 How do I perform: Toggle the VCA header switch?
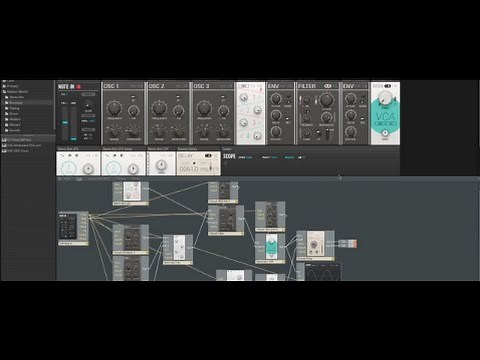[388, 86]
